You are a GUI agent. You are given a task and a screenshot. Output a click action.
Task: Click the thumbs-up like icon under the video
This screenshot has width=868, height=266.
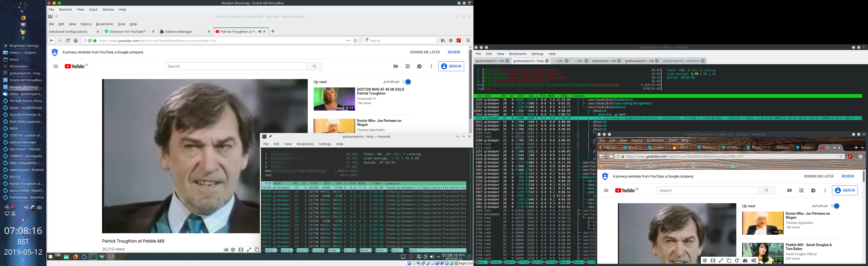pos(226,249)
